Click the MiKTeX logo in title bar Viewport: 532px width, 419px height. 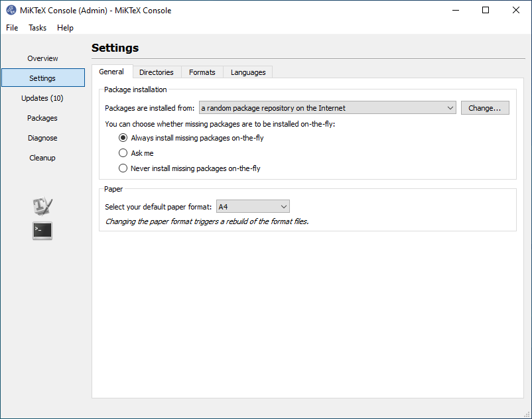(x=11, y=10)
